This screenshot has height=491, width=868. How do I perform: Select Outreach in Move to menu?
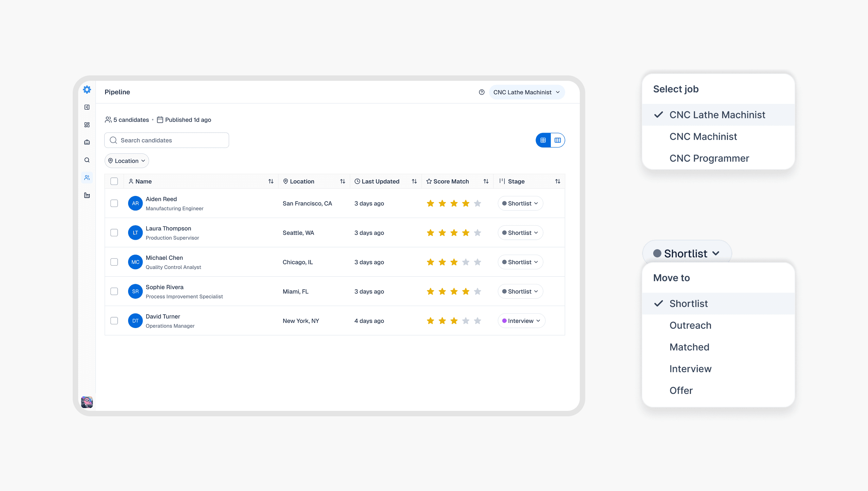tap(690, 325)
